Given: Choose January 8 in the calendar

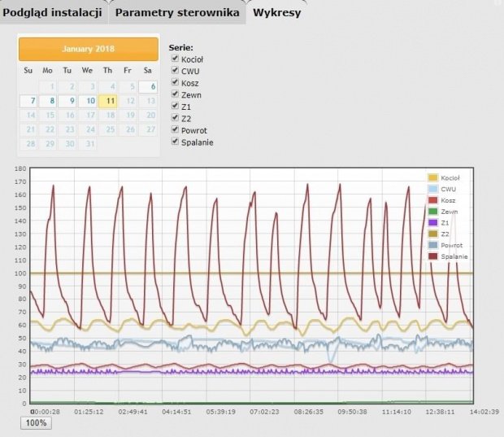Looking at the screenshot, I should [x=50, y=102].
